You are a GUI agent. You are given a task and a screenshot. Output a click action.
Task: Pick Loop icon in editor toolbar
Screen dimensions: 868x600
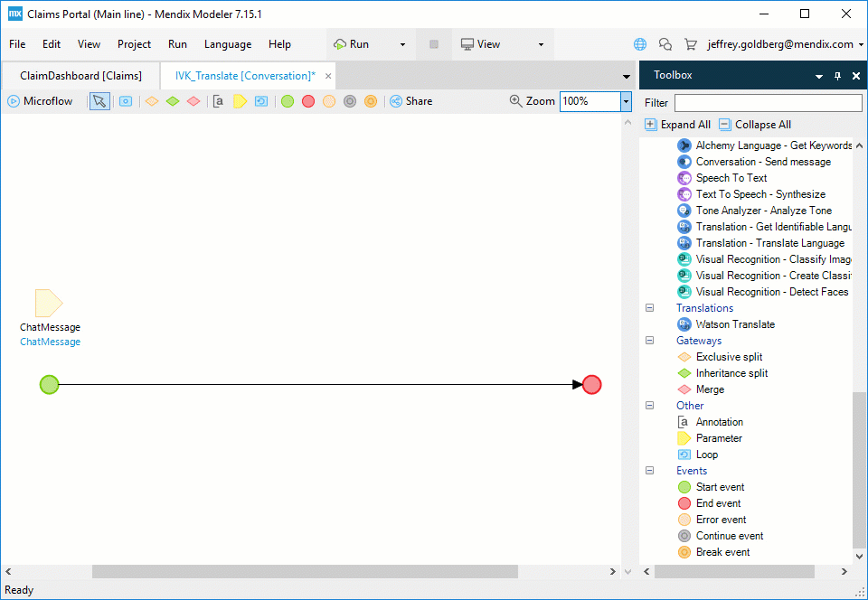[261, 101]
